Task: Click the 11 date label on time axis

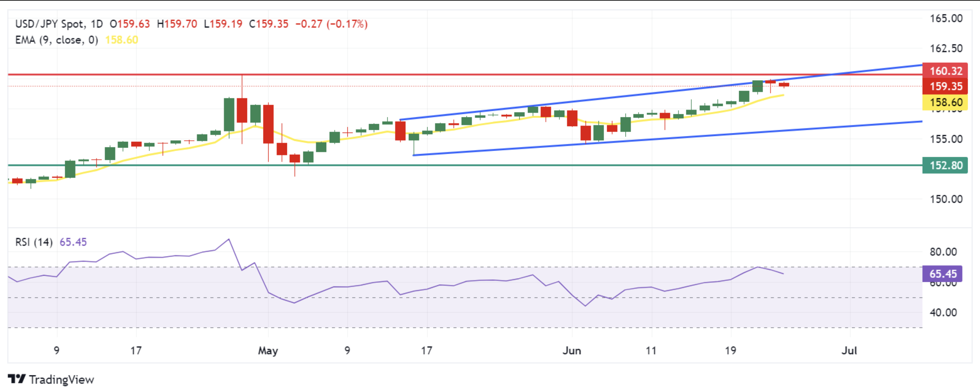Action: coord(651,350)
